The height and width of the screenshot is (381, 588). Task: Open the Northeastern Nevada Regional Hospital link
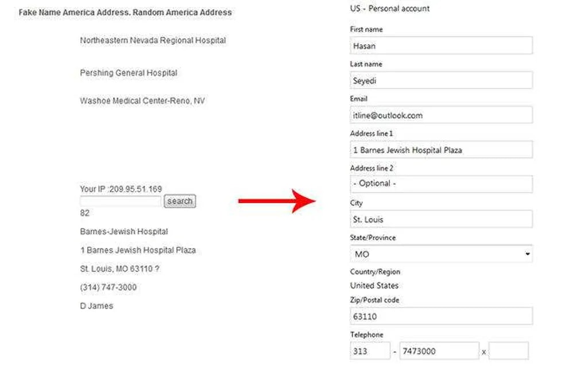[153, 41]
